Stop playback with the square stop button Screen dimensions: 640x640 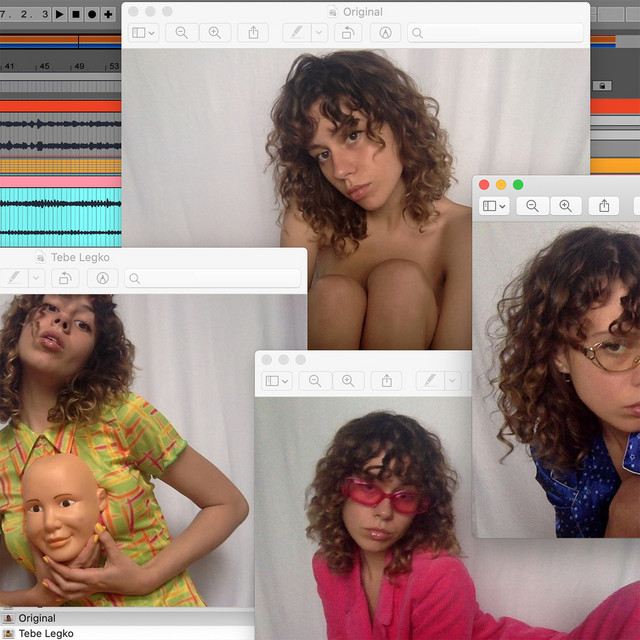76,14
